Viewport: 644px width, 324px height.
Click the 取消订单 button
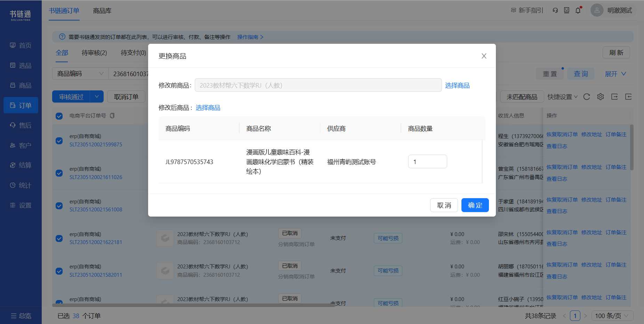[126, 97]
